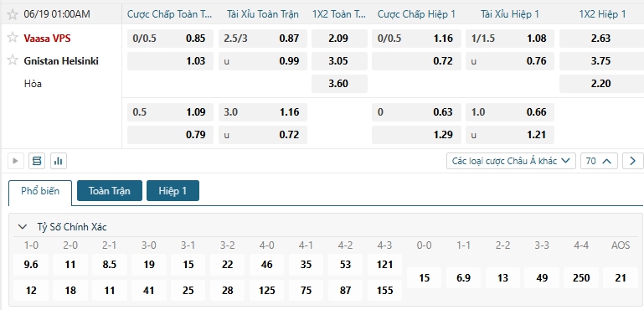Star the 06/19 01:00AM match header
This screenshot has width=644, height=310.
coord(13,15)
